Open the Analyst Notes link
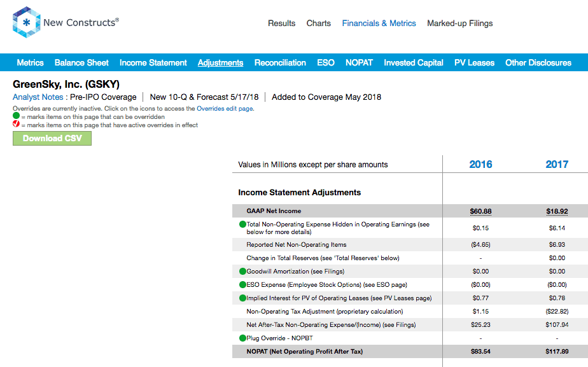This screenshot has width=588, height=367. click(38, 97)
